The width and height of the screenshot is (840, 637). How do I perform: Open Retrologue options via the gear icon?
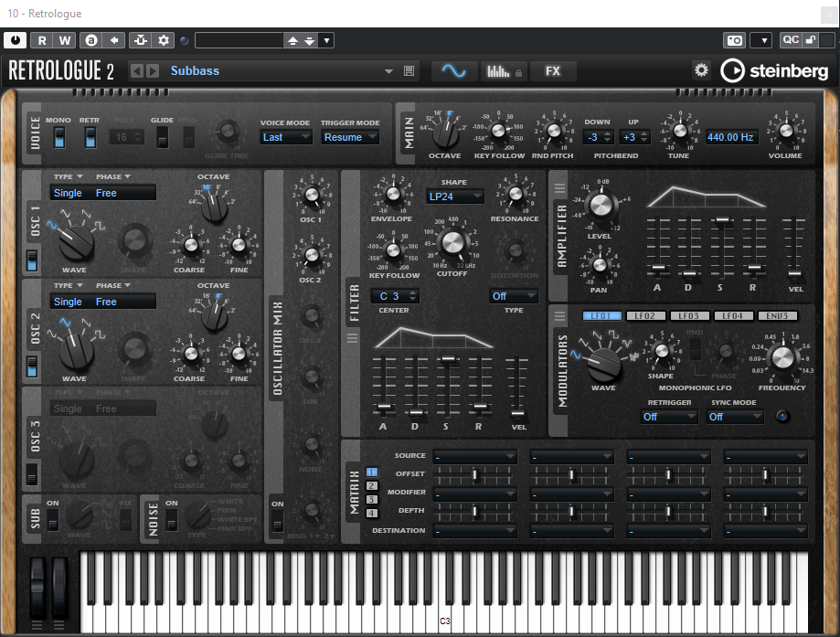click(701, 70)
